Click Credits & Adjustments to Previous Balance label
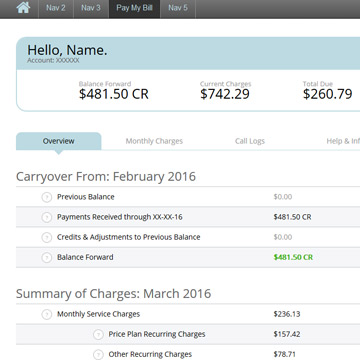 pos(129,237)
